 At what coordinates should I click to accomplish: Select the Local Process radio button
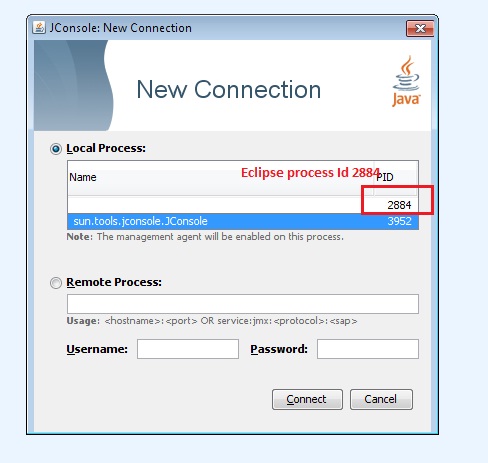pyautogui.click(x=56, y=149)
